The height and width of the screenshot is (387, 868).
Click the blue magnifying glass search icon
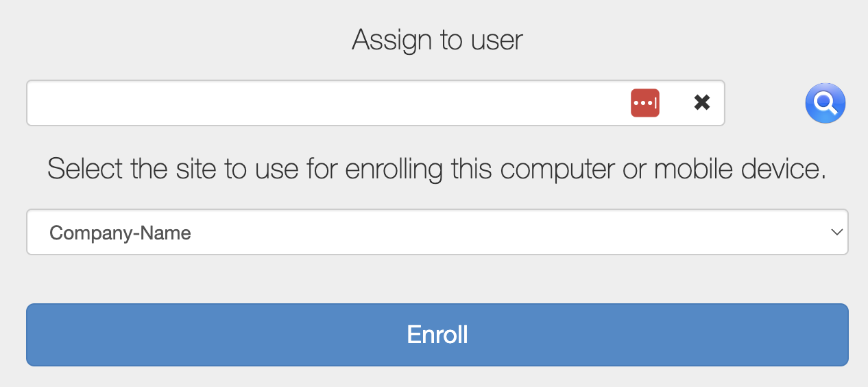tap(825, 104)
